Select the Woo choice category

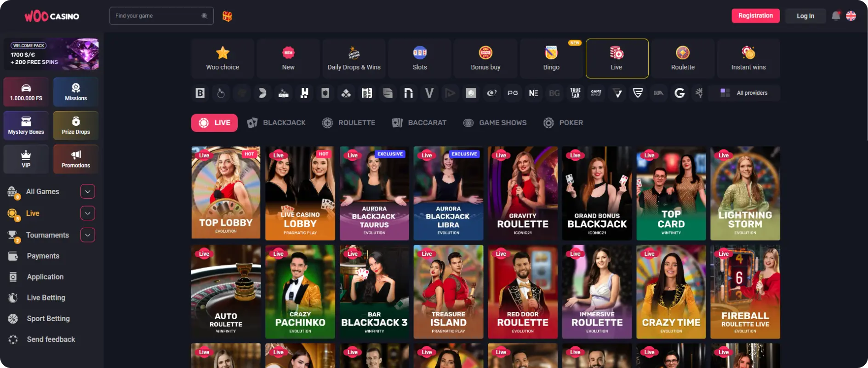(223, 58)
